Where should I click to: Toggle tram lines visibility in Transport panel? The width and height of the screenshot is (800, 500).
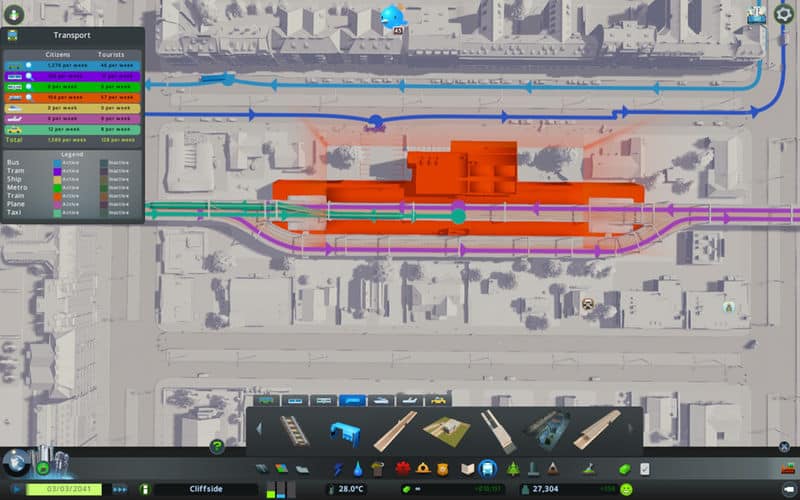click(x=28, y=76)
